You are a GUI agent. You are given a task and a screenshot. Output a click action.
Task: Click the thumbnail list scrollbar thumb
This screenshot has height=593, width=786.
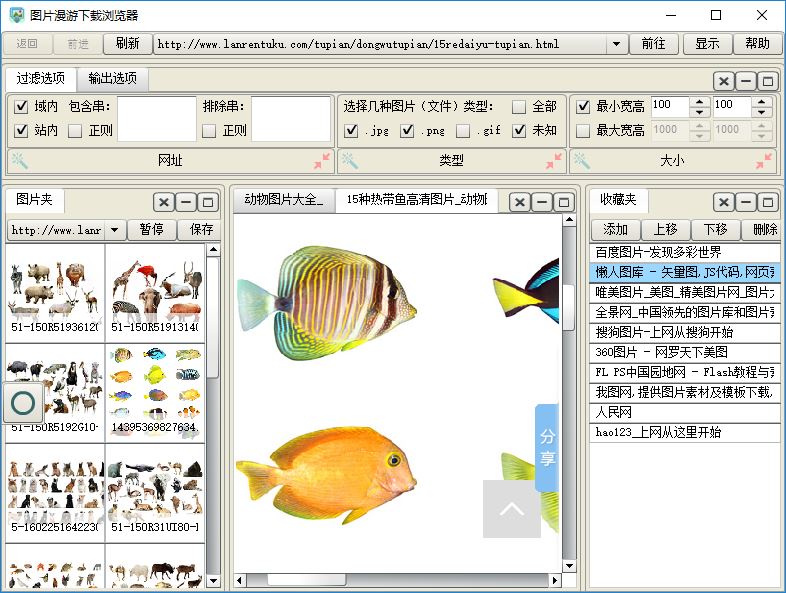213,317
